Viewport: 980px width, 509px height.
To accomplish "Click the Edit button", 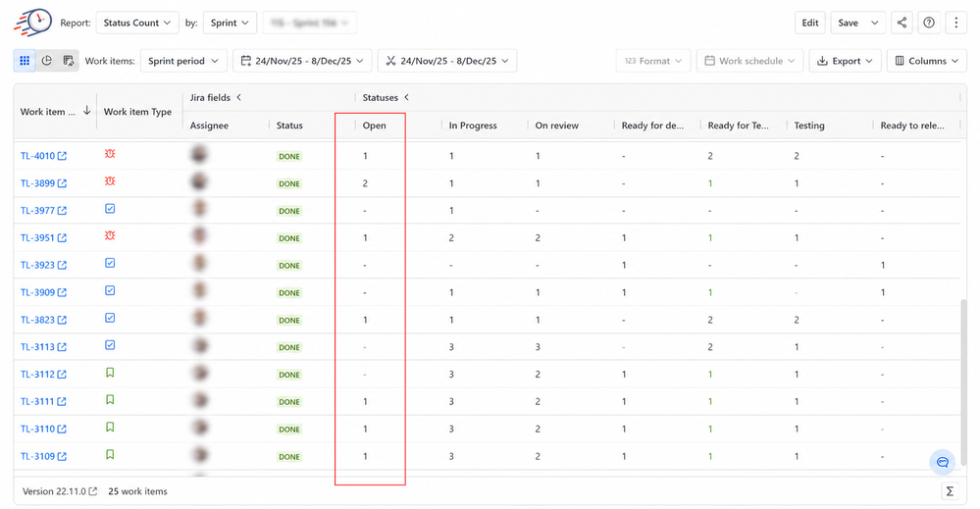I will click(x=810, y=23).
